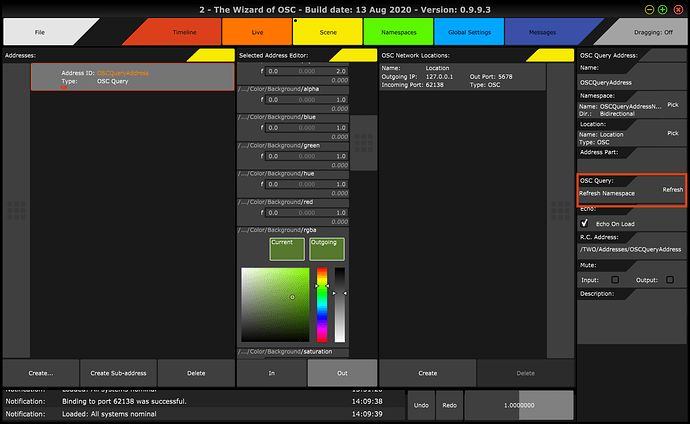Click the Name field showing OSCQueryAddress

(x=631, y=82)
